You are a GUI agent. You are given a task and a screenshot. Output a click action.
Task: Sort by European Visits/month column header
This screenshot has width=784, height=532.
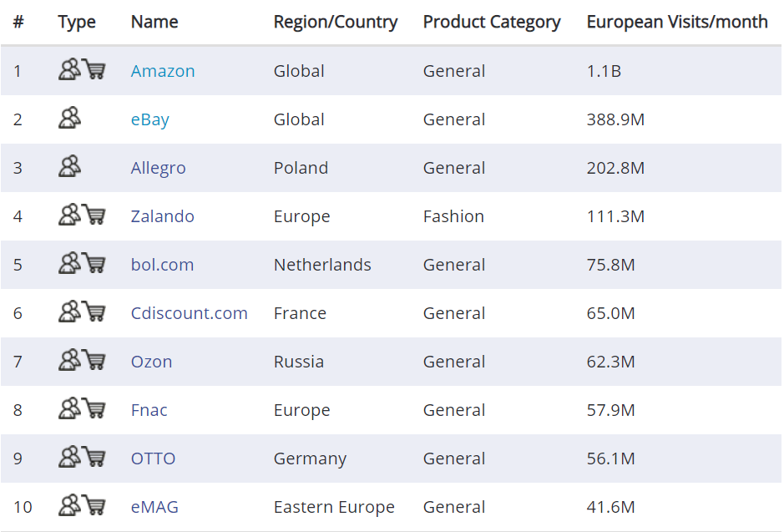point(677,22)
